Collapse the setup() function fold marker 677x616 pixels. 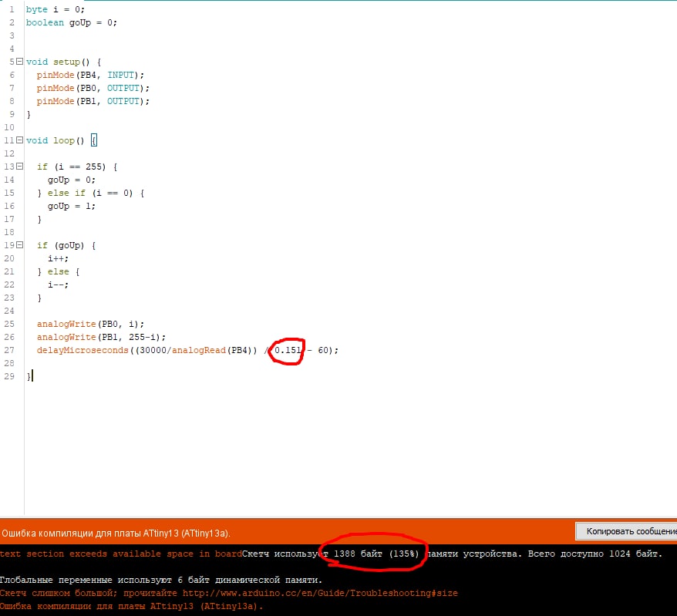19,62
